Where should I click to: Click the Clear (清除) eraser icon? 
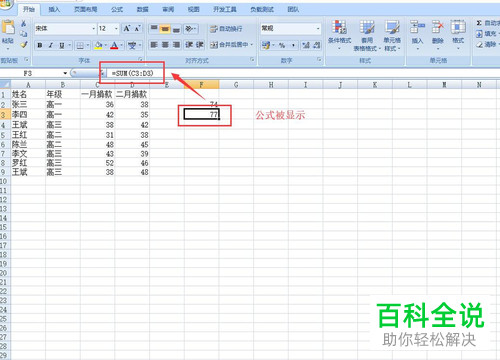coord(479,44)
